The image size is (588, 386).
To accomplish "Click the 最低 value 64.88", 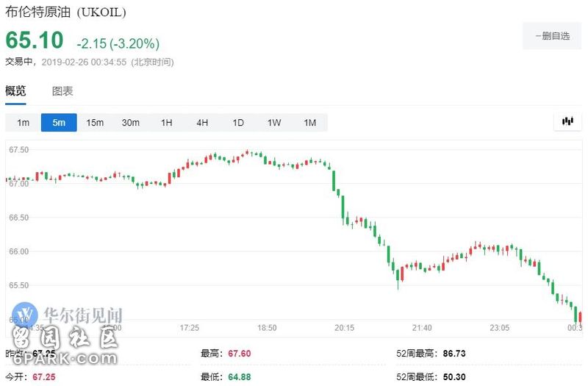I will [x=240, y=376].
